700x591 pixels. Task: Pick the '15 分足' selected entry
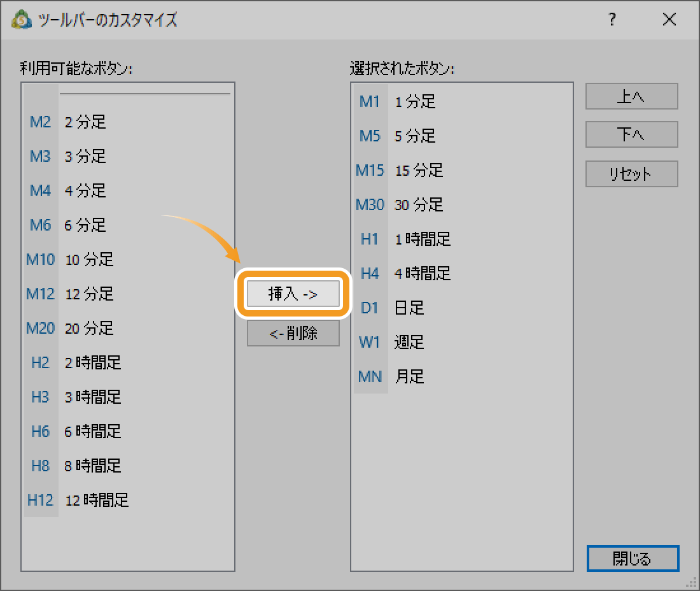(419, 171)
